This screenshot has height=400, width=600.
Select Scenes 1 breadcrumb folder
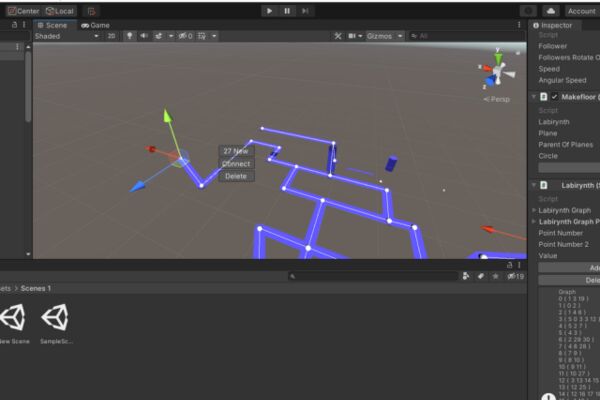coord(36,288)
